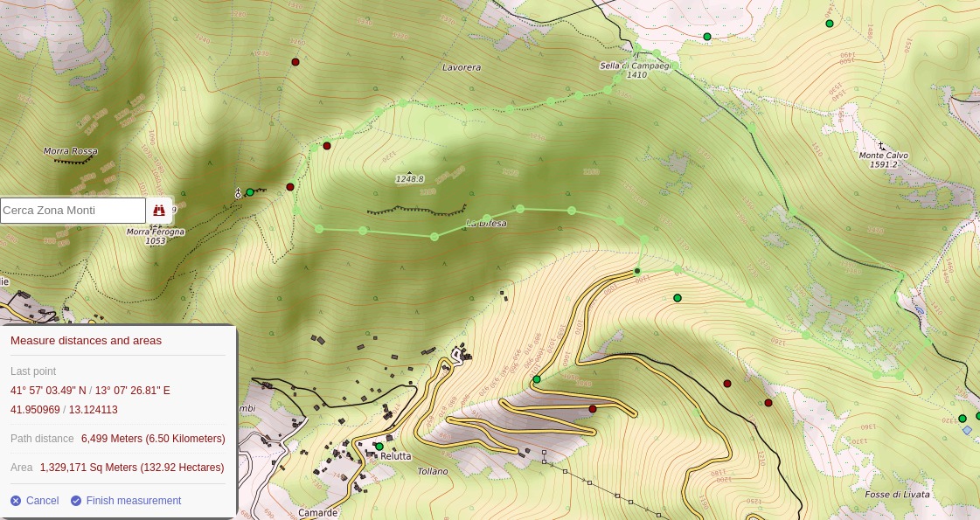Click the Lavorera place label
This screenshot has height=520, width=980.
[462, 67]
